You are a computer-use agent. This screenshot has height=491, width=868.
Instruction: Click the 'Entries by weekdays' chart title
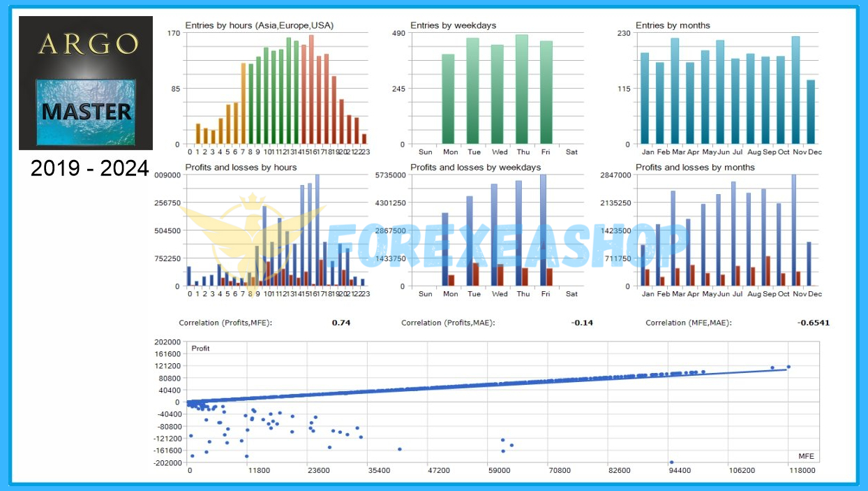453,26
